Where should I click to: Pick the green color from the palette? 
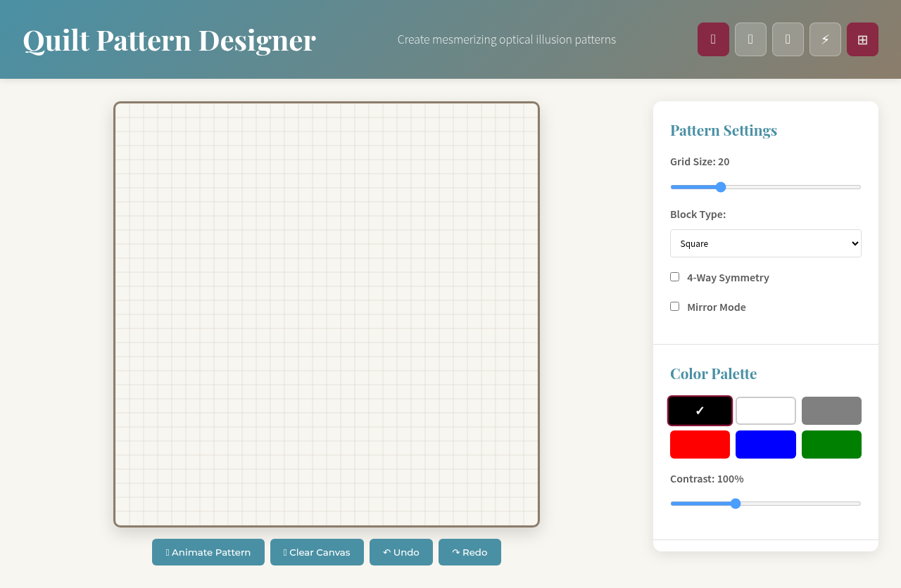831,444
